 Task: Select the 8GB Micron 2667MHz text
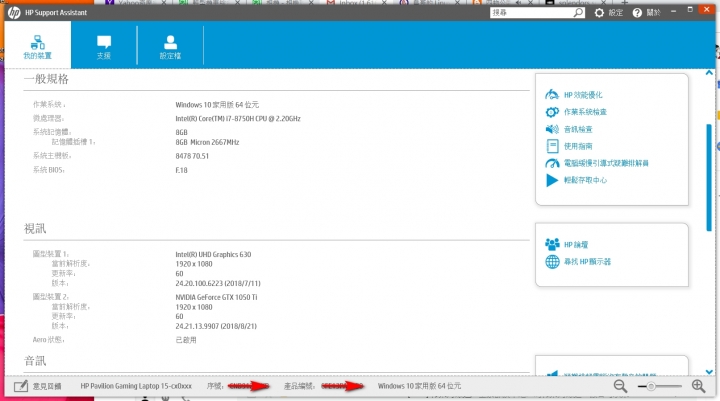coord(207,142)
